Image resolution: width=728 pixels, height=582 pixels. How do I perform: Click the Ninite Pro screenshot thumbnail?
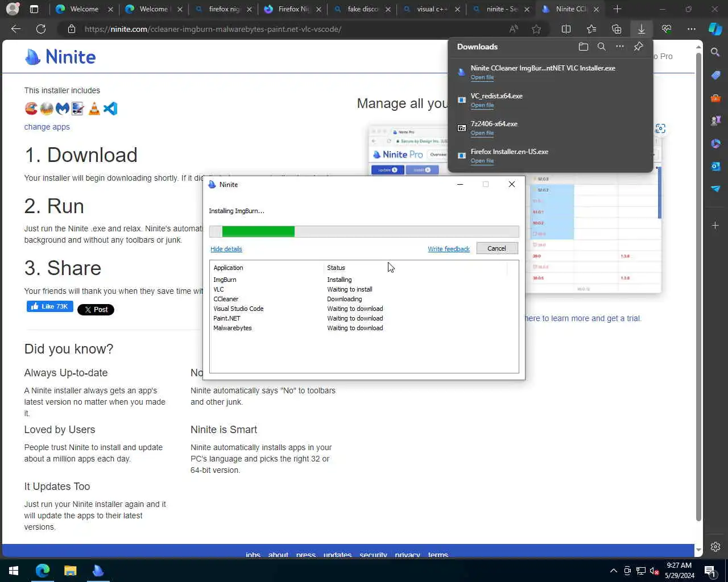pyautogui.click(x=515, y=209)
